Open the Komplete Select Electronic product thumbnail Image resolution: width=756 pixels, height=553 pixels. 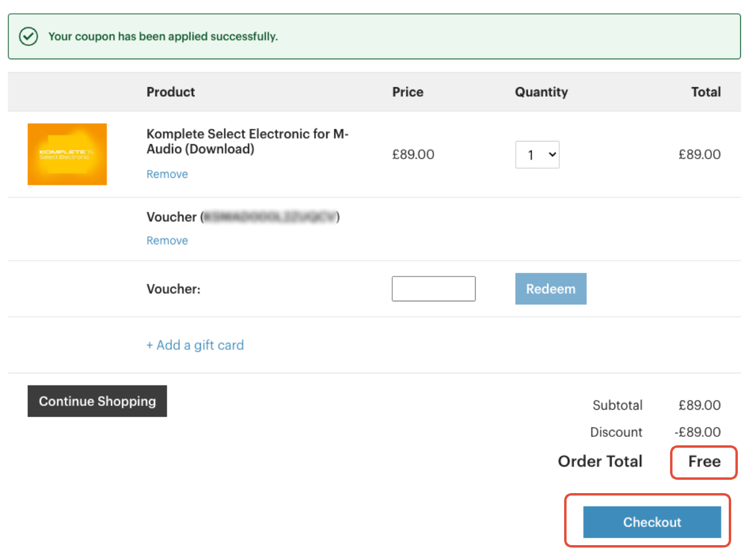tap(67, 154)
